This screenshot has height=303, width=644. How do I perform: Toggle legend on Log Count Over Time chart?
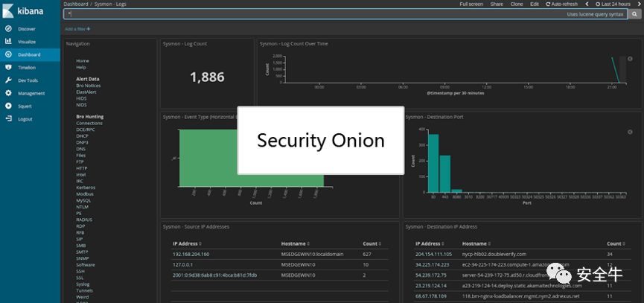(x=630, y=59)
